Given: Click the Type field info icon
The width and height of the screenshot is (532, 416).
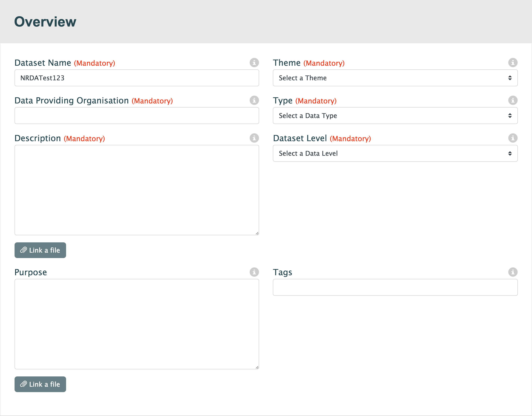Looking at the screenshot, I should (x=513, y=100).
